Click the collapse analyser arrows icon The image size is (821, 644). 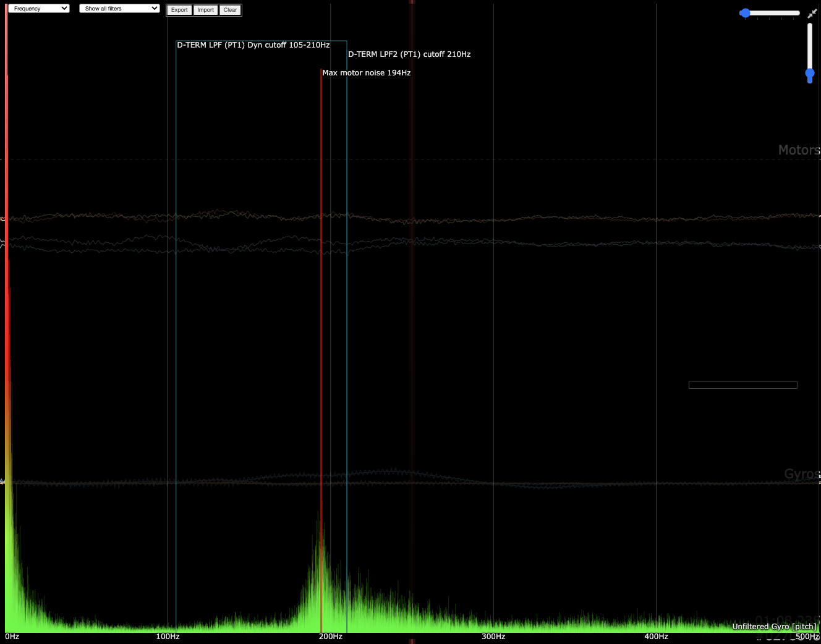point(812,14)
